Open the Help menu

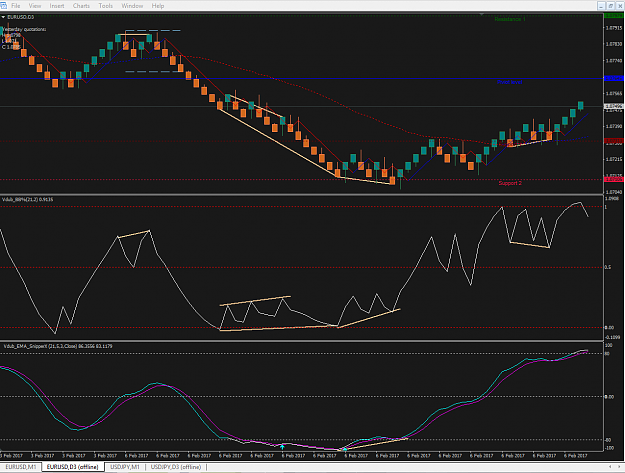click(158, 6)
